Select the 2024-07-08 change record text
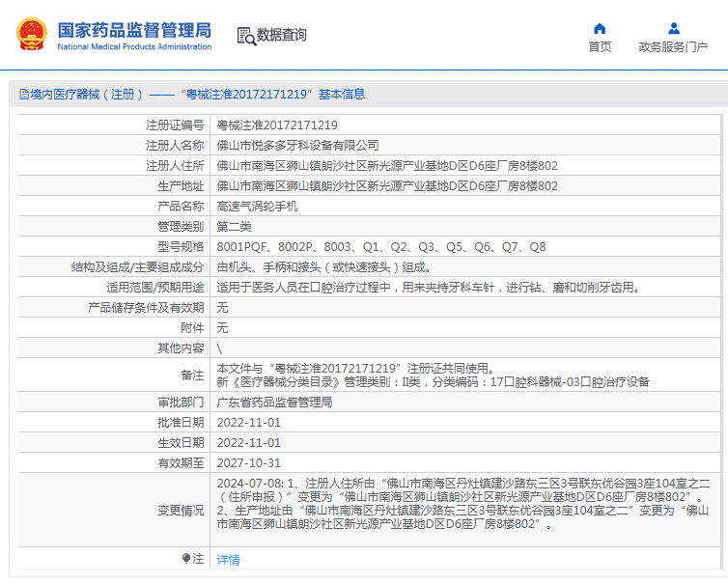This screenshot has width=728, height=584. pyautogui.click(x=463, y=504)
